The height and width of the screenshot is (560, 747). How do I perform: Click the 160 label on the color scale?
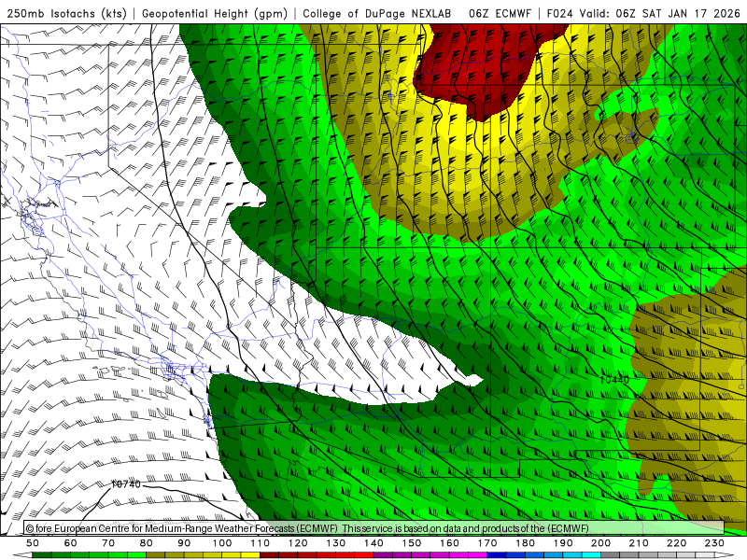[x=449, y=543]
